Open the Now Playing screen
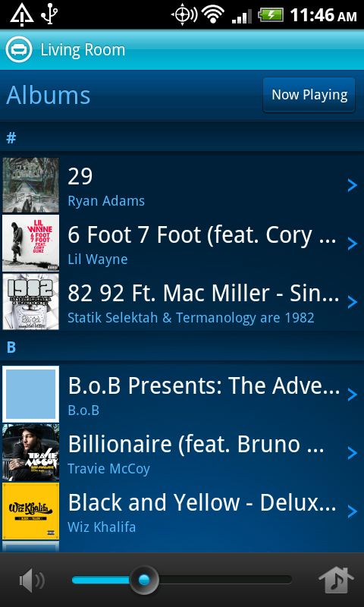This screenshot has height=607, width=364. (x=309, y=95)
